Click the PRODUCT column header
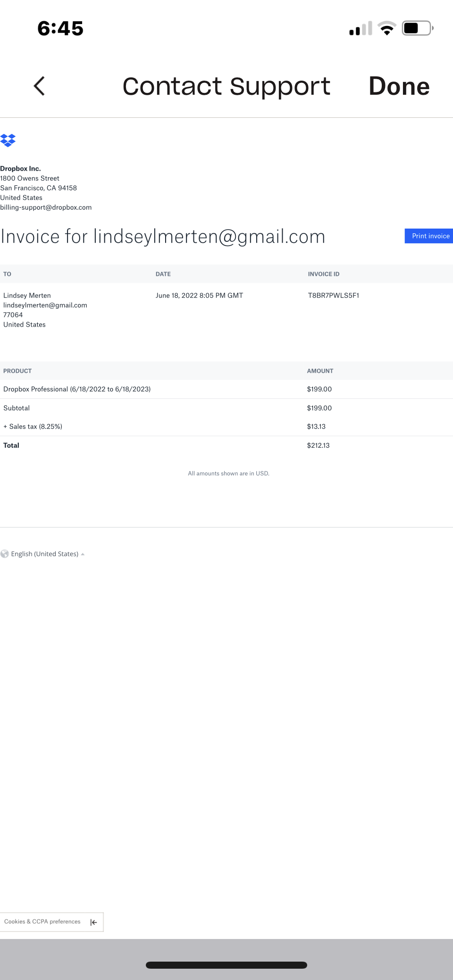The height and width of the screenshot is (980, 453). pos(17,371)
